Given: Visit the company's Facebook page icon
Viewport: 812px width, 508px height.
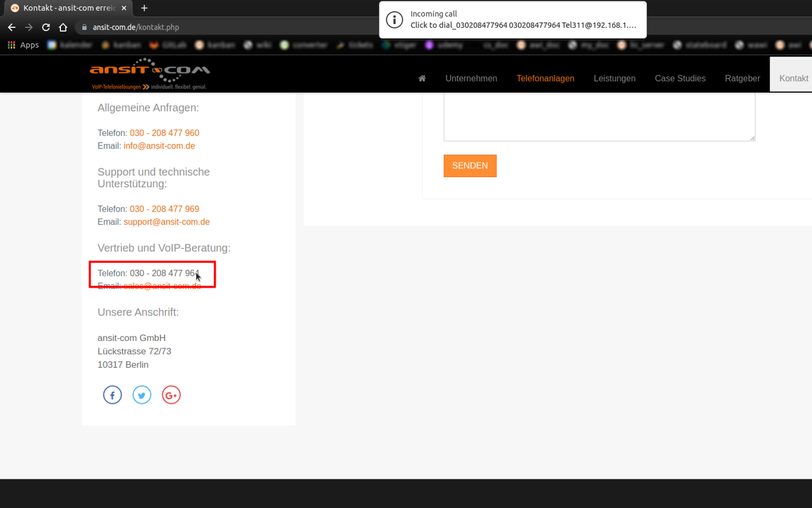Looking at the screenshot, I should pos(112,394).
